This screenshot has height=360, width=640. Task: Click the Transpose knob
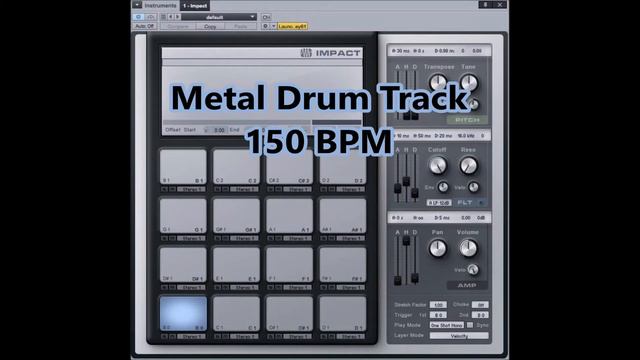point(438,82)
